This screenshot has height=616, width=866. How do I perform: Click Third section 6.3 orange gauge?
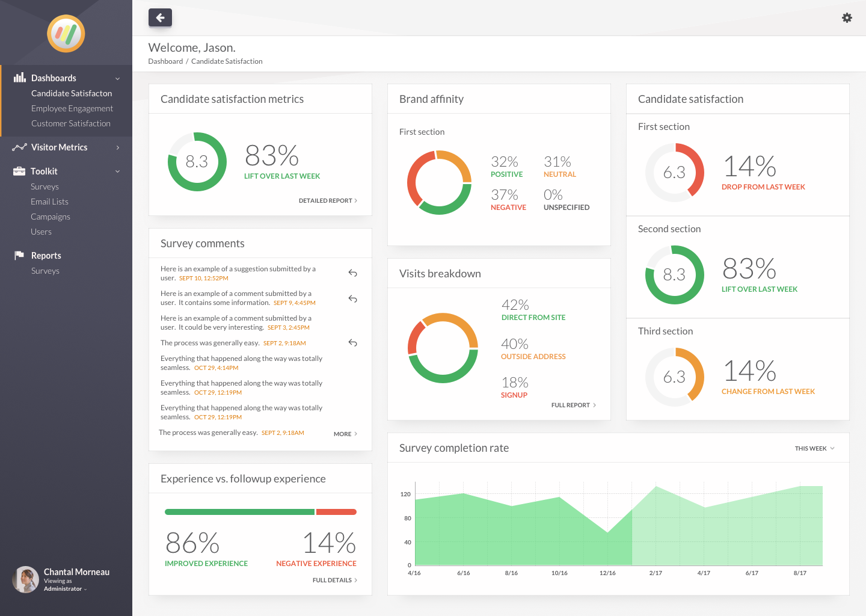(x=674, y=377)
